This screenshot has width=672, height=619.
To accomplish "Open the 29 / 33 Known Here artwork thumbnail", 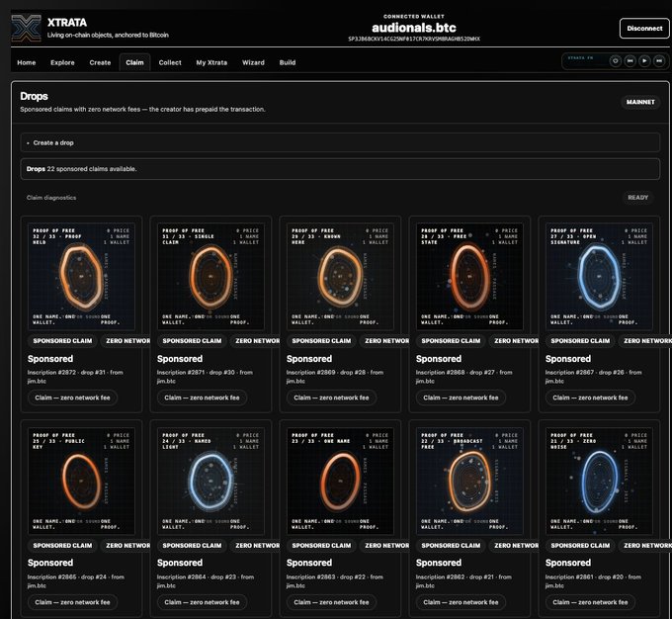I will point(340,277).
